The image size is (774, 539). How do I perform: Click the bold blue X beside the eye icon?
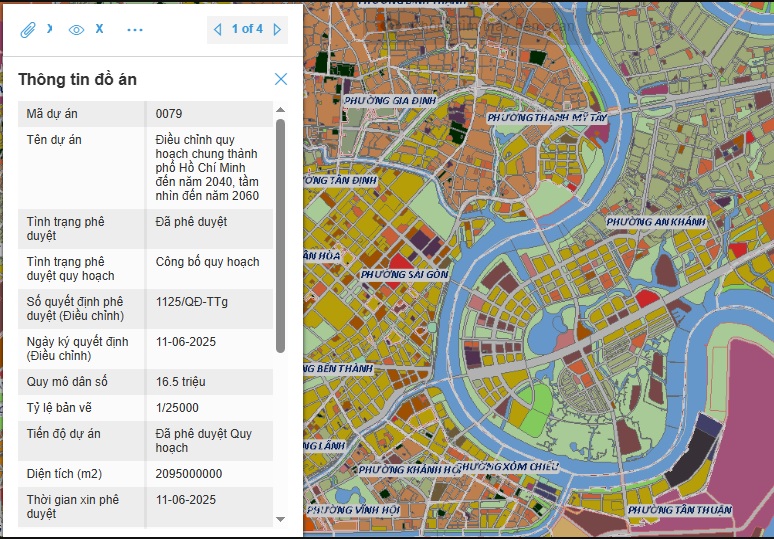99,29
